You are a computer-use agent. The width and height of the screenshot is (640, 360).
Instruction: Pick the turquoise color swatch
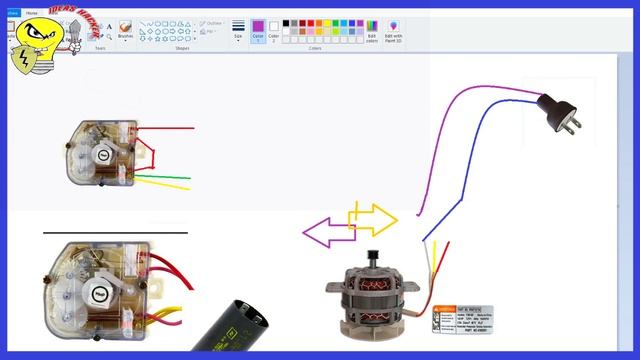pos(344,23)
